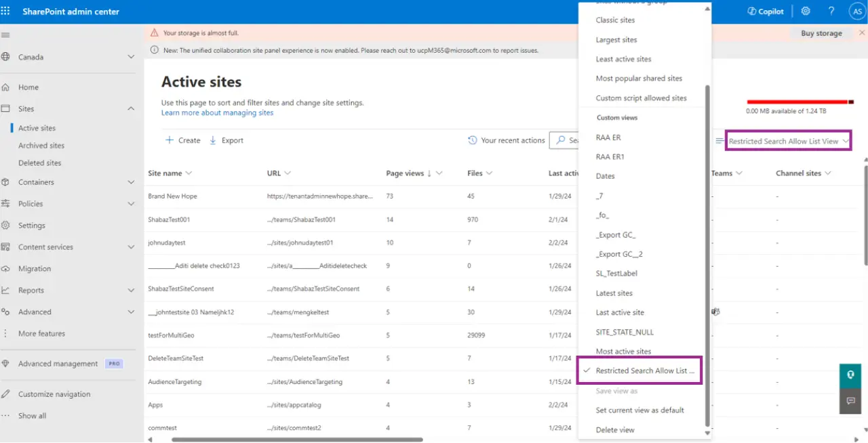868x443 pixels.
Task: Open Learn more about managing sites link
Action: tap(217, 112)
